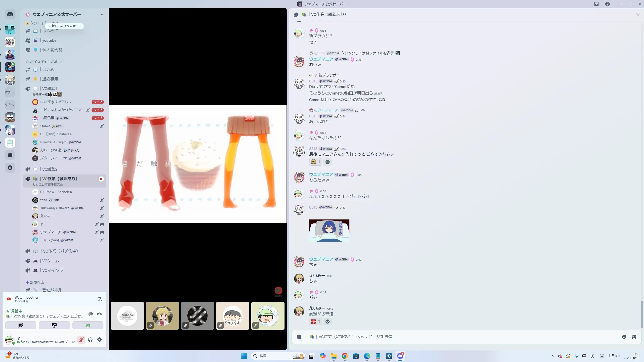Viewport: 644px width, 362px height.
Task: Collapse the 部屋作成 category
Action: 37,282
